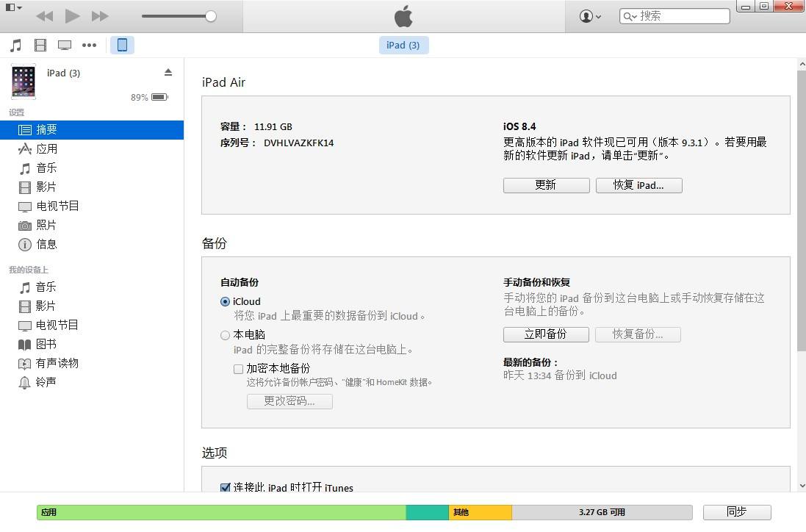The width and height of the screenshot is (806, 532).
Task: Click the 3.27 GB 可用 free segment
Action: coord(602,512)
